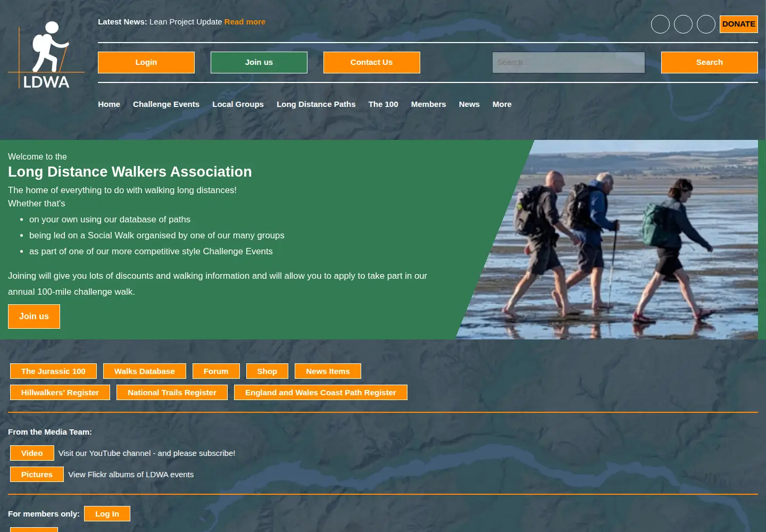Click the orange Search button
Image resolution: width=766 pixels, height=532 pixels.
(710, 62)
